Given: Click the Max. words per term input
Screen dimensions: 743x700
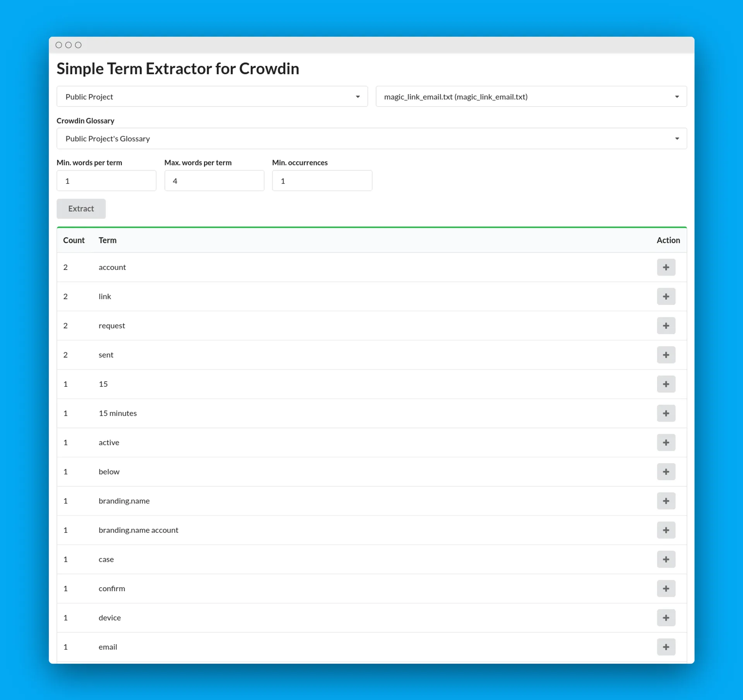Looking at the screenshot, I should [214, 181].
